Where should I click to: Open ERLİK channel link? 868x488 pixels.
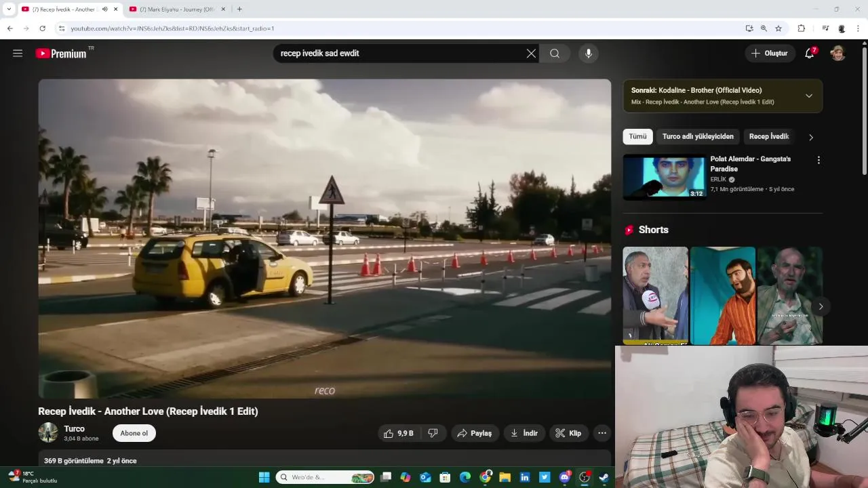click(x=718, y=180)
